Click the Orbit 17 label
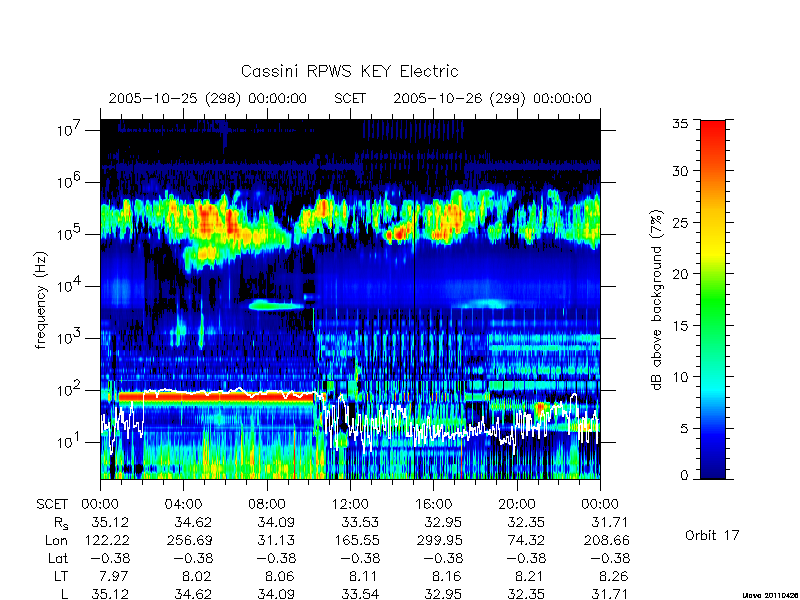Screen dimensions: 800x600 click(x=712, y=536)
